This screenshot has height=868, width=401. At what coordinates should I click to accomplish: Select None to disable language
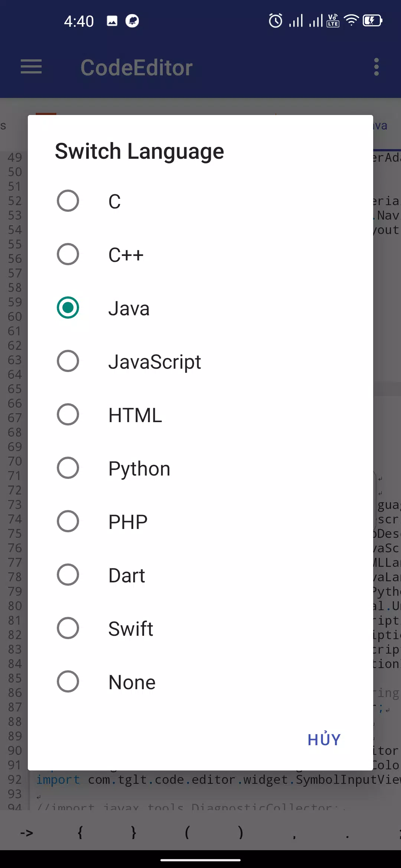click(200, 682)
